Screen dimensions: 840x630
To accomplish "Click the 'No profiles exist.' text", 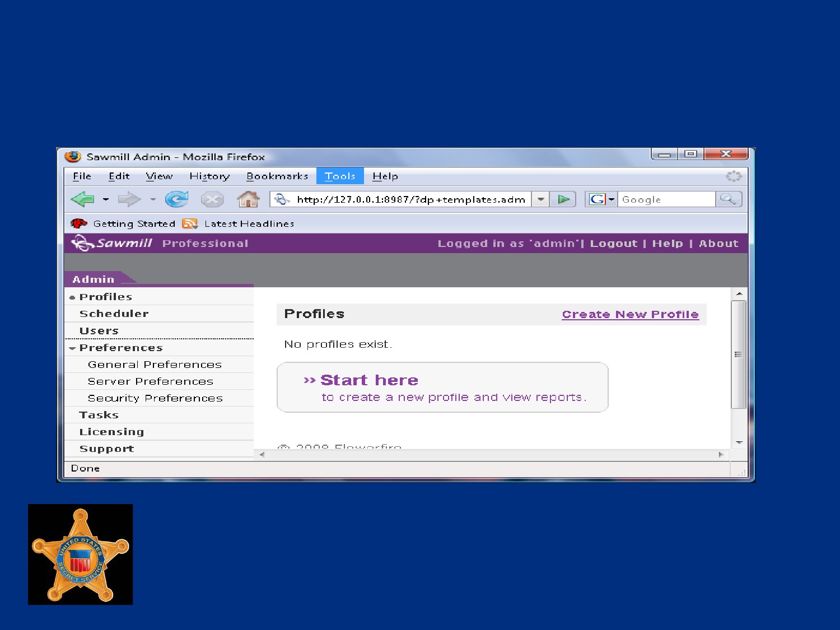I will 338,344.
